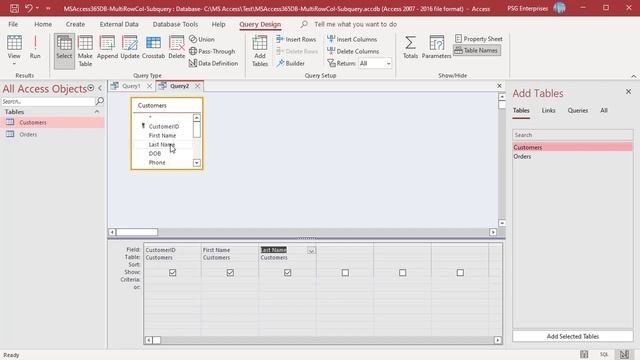
Task: Open the Return value dropdown
Action: [x=388, y=64]
